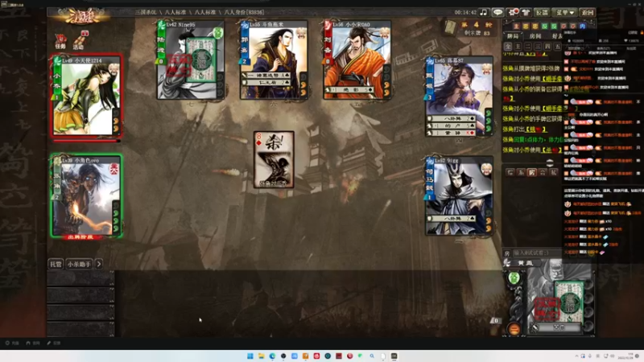
Task: Switch to the 房间 room tab
Action: pyautogui.click(x=535, y=36)
